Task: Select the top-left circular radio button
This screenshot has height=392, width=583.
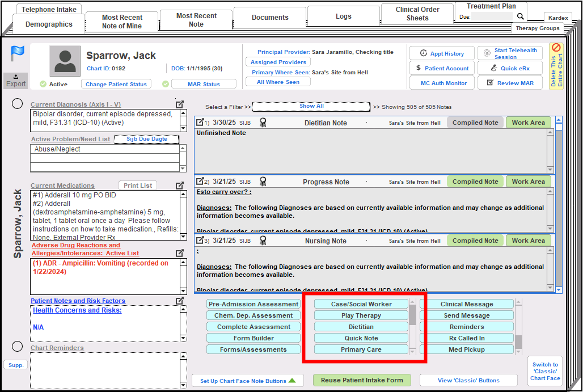Action: [x=17, y=103]
